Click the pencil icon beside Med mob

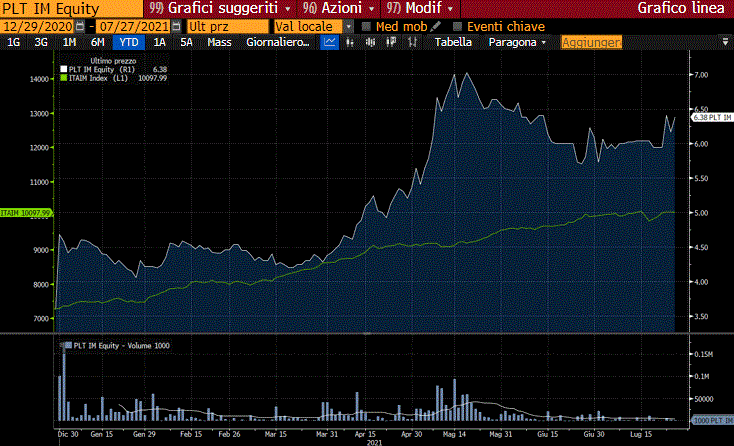pyautogui.click(x=436, y=26)
